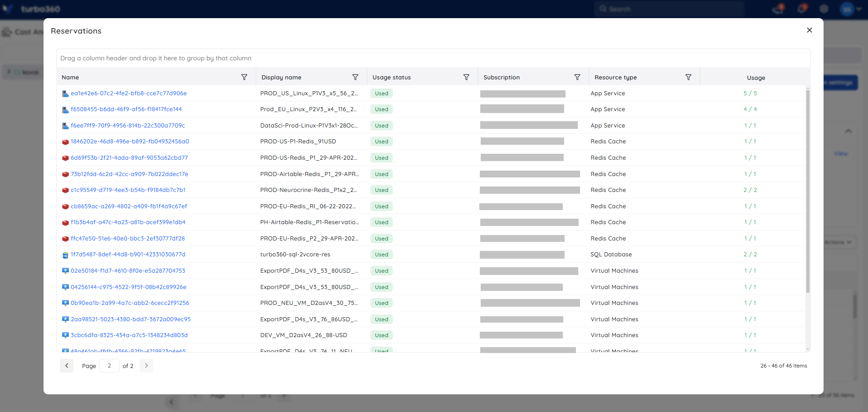Open filter for Subscription column
This screenshot has width=868, height=412.
click(577, 77)
